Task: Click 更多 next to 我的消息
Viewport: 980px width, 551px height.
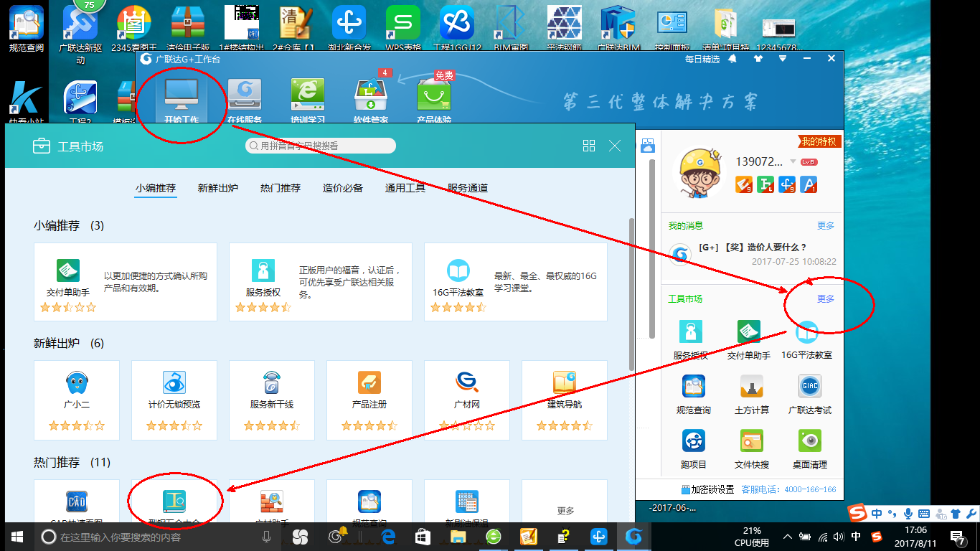Action: coord(826,226)
